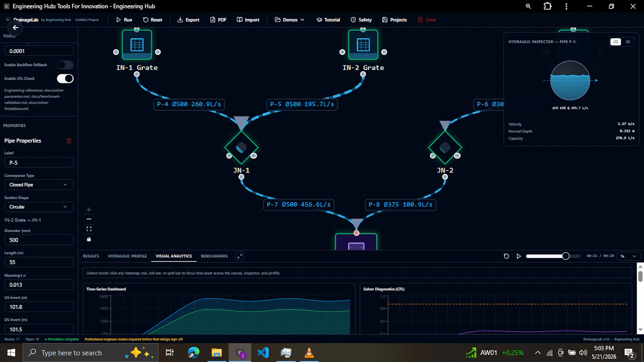Select pipe label P-8 Ø375 100.9L/s
644x362 pixels.
(x=400, y=204)
